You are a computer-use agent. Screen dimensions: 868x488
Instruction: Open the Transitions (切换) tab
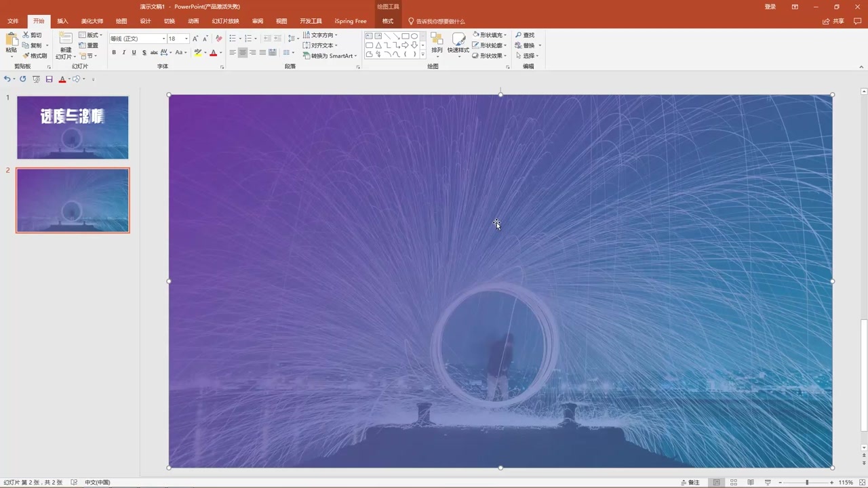click(x=170, y=21)
